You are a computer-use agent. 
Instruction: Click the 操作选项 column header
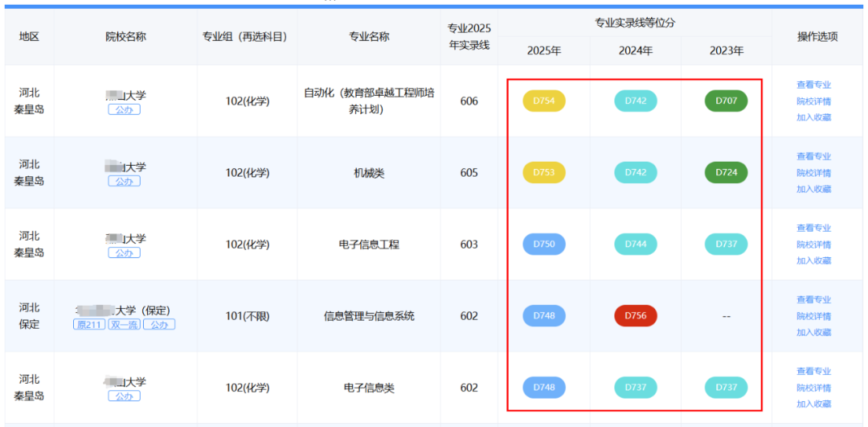point(817,36)
